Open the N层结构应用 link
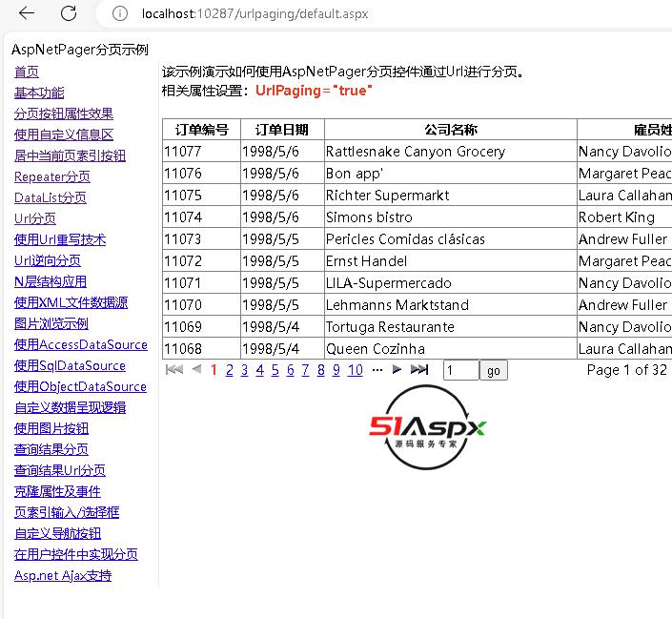672x619 pixels. pyautogui.click(x=51, y=281)
